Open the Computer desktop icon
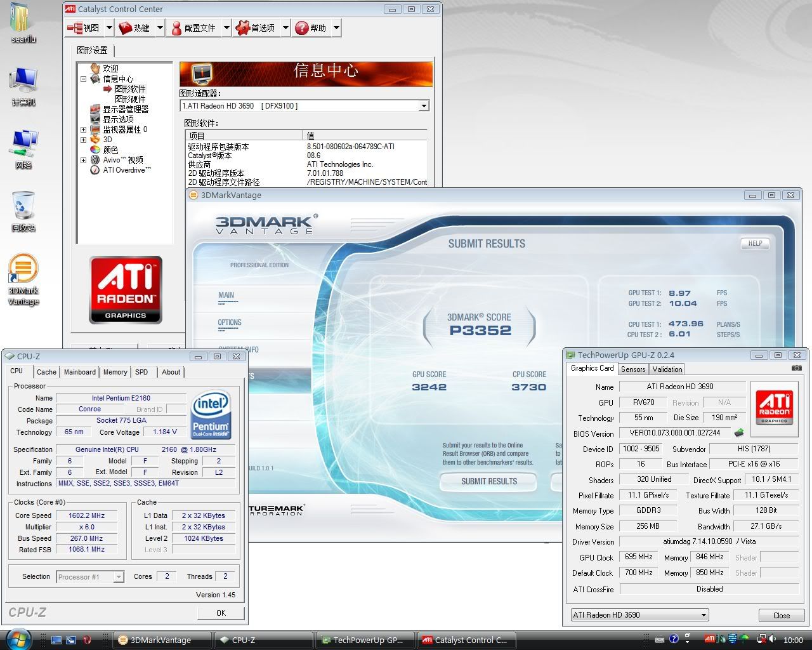This screenshot has height=650, width=812. [23, 86]
